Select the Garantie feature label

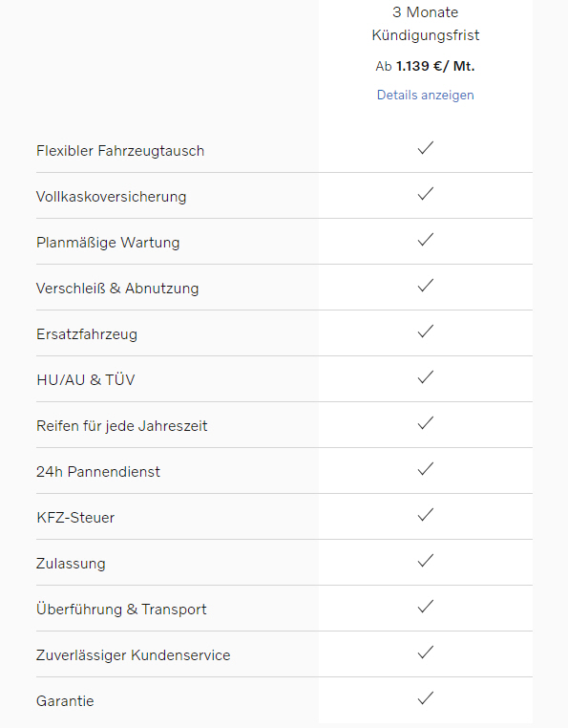click(65, 701)
